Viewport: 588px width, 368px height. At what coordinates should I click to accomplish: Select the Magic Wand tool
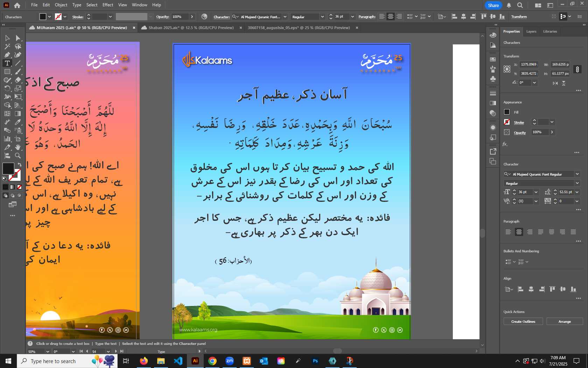click(7, 46)
